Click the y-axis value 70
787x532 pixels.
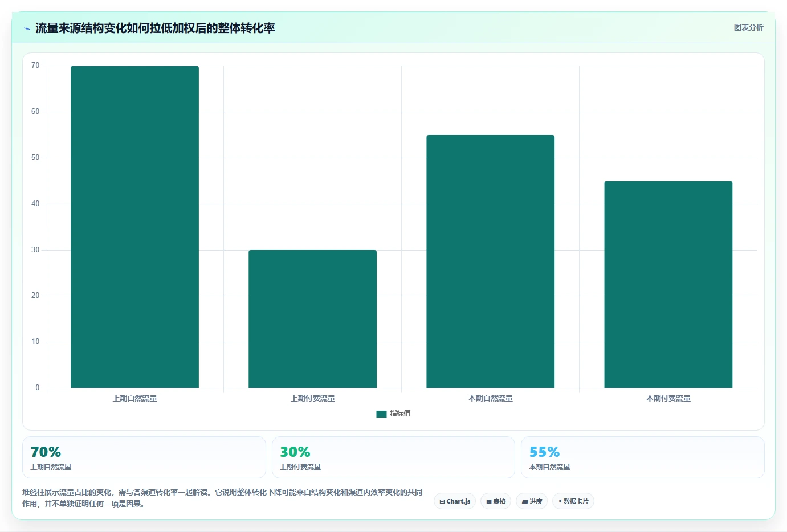(35, 66)
